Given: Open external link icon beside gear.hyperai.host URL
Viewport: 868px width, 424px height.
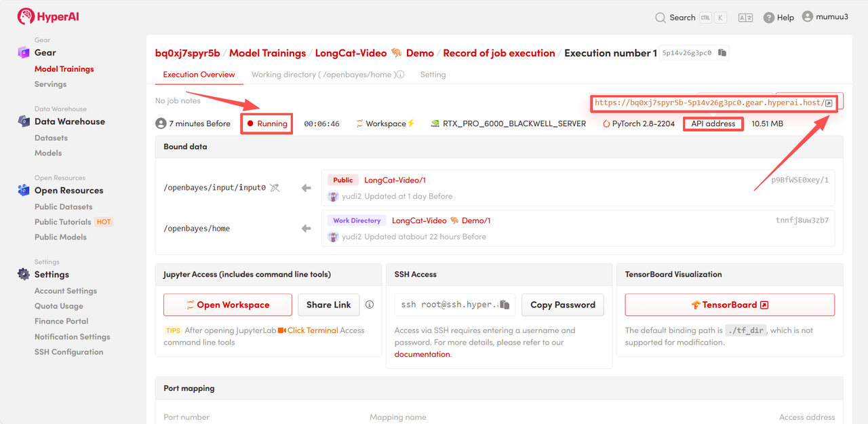Looking at the screenshot, I should pyautogui.click(x=829, y=103).
